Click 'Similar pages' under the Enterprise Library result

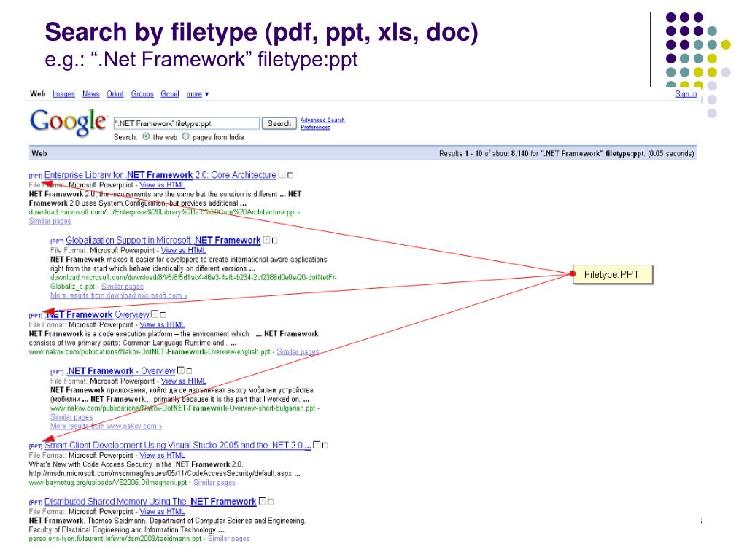(x=50, y=221)
